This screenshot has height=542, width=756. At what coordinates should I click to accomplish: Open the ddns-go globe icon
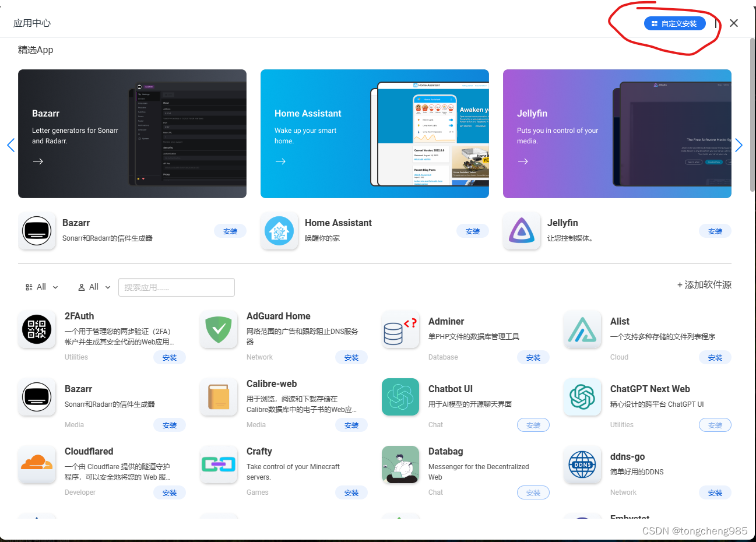click(582, 464)
